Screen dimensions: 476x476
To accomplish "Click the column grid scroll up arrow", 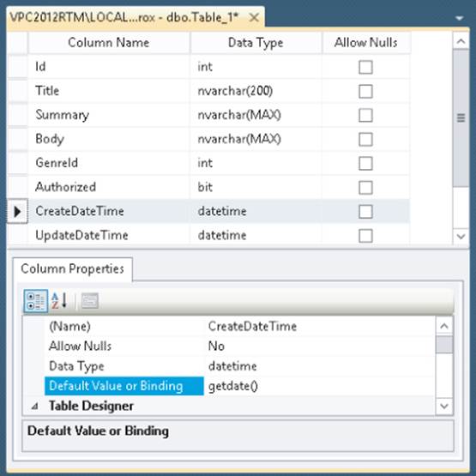I will (461, 41).
